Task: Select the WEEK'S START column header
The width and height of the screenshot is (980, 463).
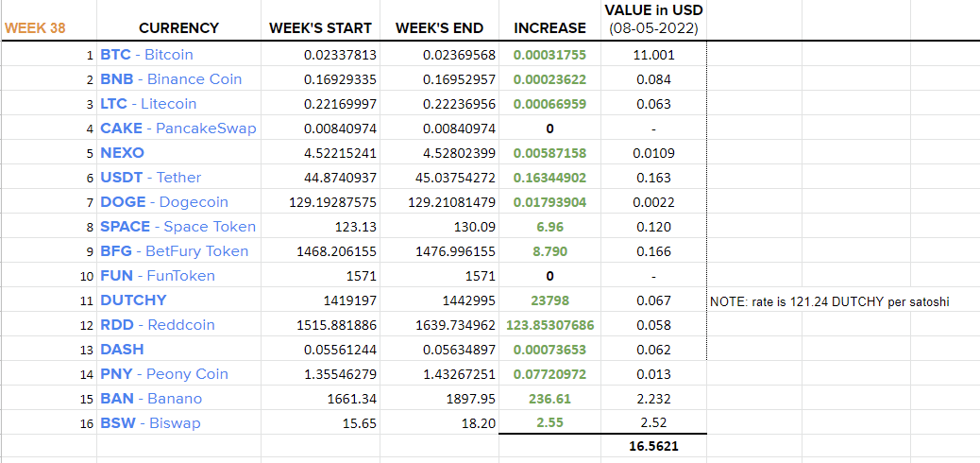Action: [x=321, y=28]
